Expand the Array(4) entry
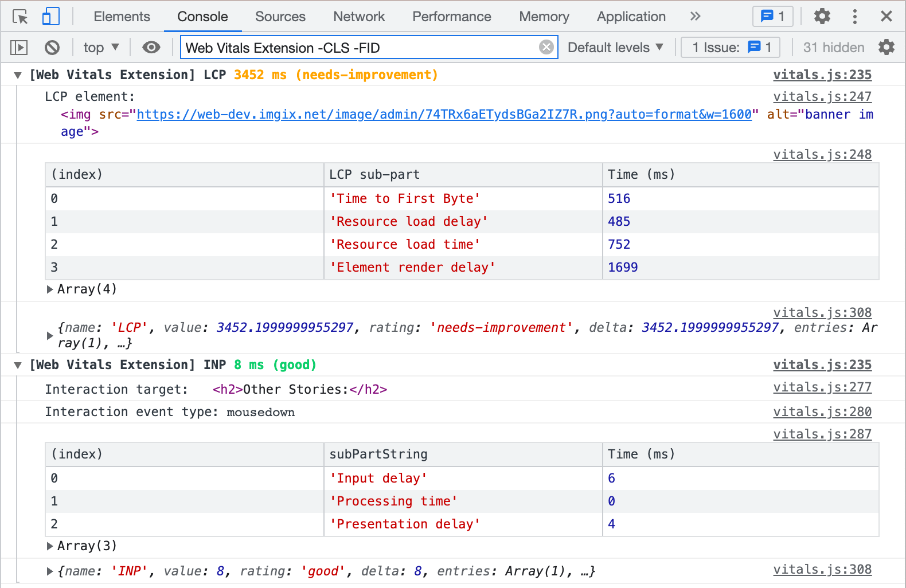 pyautogui.click(x=50, y=289)
